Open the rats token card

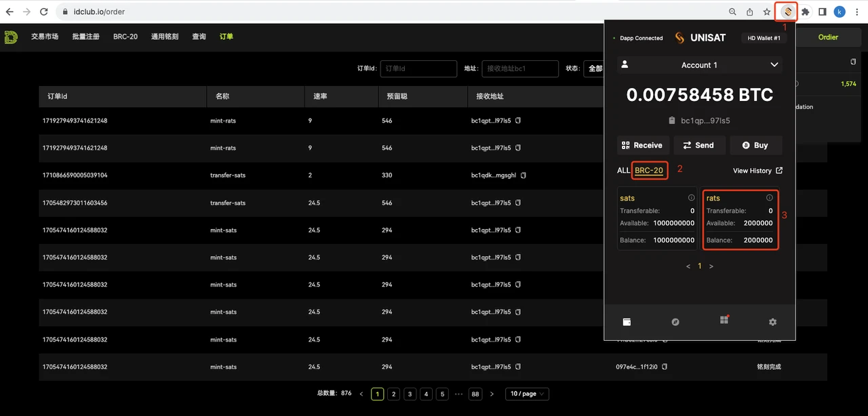tap(740, 219)
